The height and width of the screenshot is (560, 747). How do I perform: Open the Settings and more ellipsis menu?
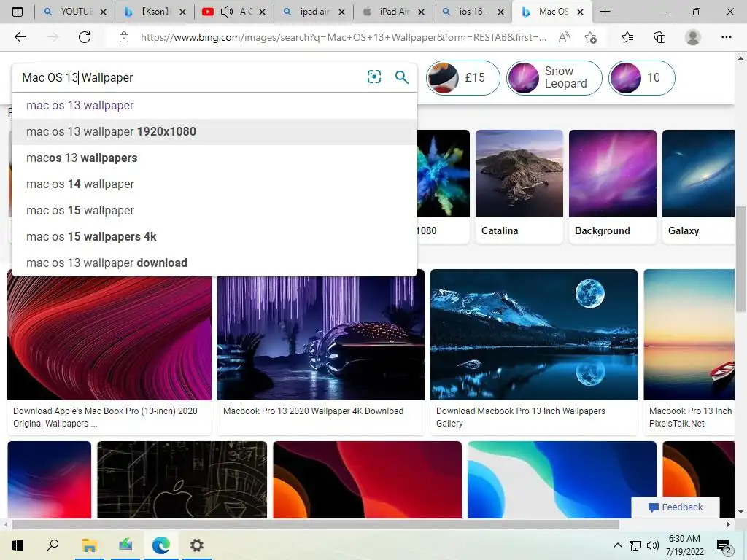(x=726, y=37)
